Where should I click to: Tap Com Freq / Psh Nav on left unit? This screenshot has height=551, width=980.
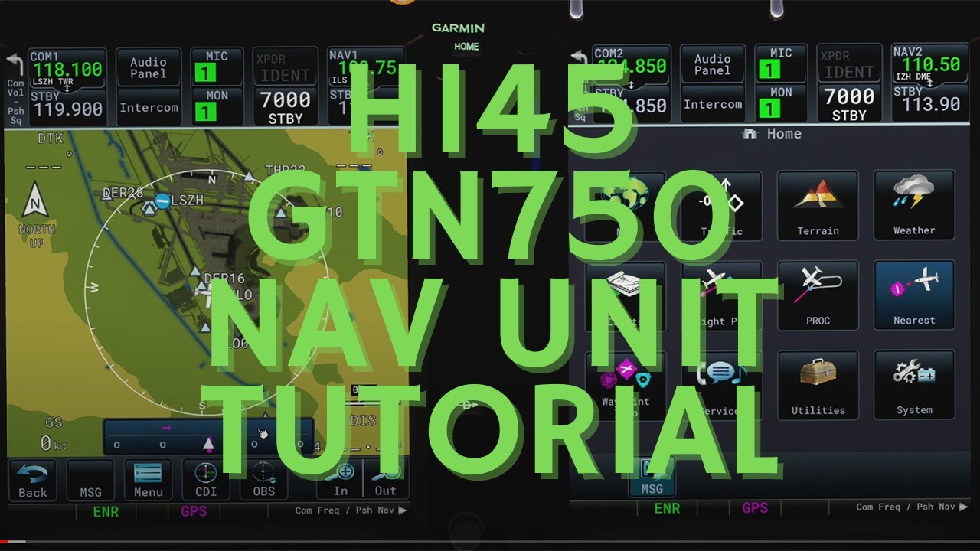[x=351, y=510]
